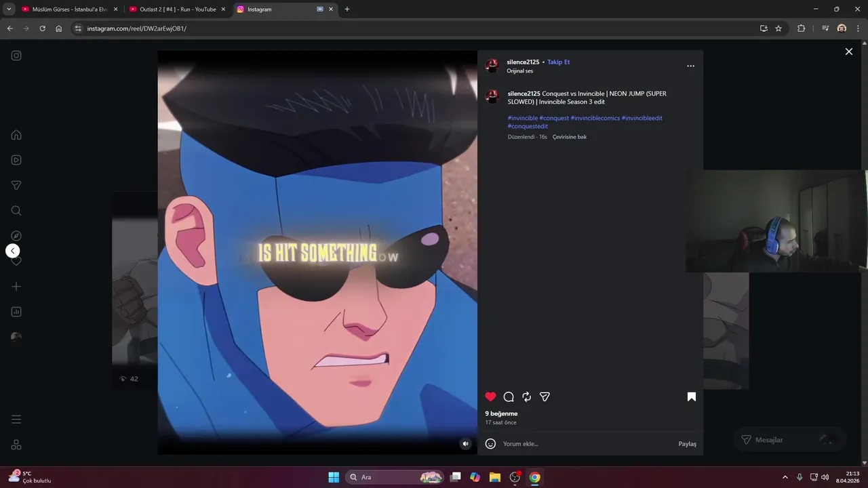868x488 pixels.
Task: Close the reel viewer with the X
Action: pyautogui.click(x=848, y=52)
